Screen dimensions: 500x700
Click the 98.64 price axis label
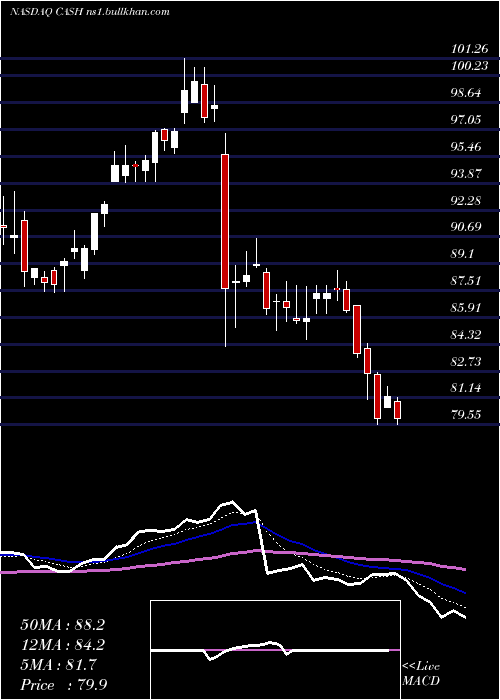464,93
